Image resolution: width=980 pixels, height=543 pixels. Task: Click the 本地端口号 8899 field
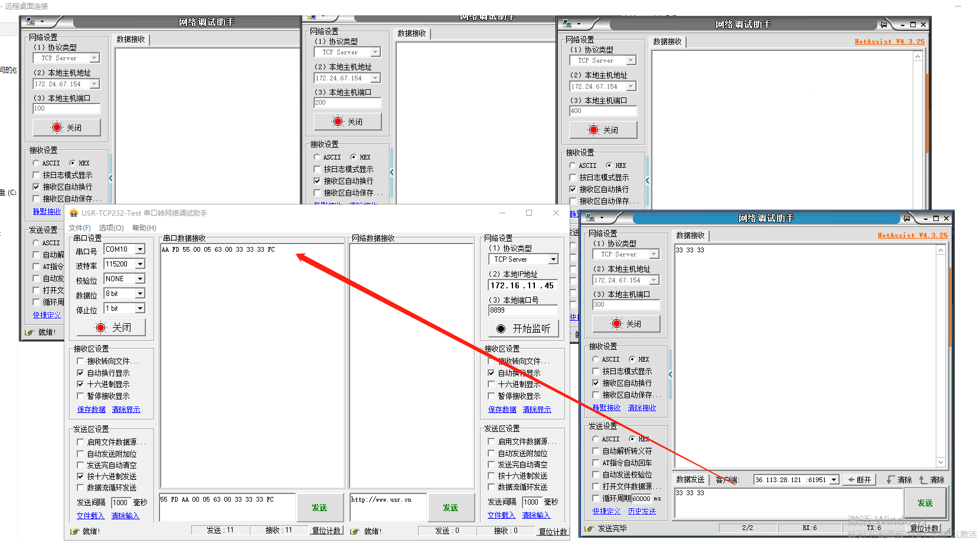(x=523, y=310)
